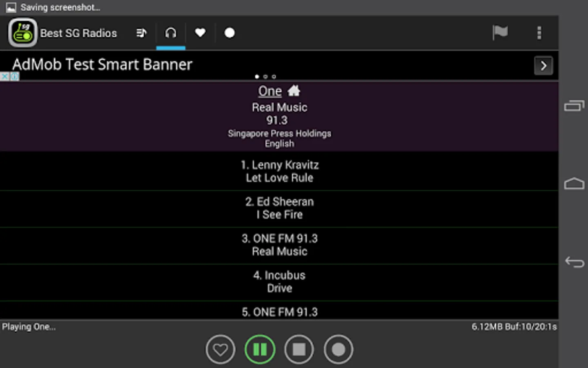Select the 91.3 frequency text

(277, 120)
